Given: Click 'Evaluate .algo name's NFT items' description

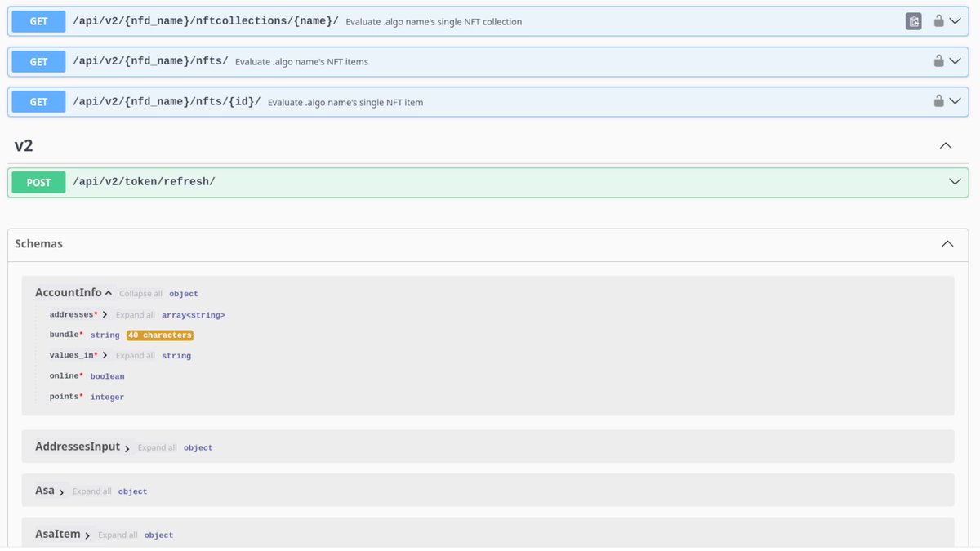Looking at the screenshot, I should [301, 62].
